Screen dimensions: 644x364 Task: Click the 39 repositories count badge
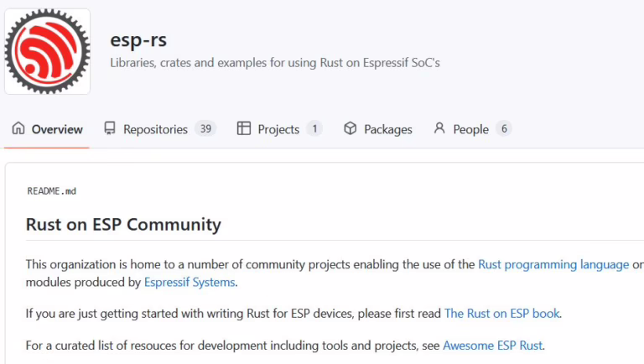tap(205, 129)
